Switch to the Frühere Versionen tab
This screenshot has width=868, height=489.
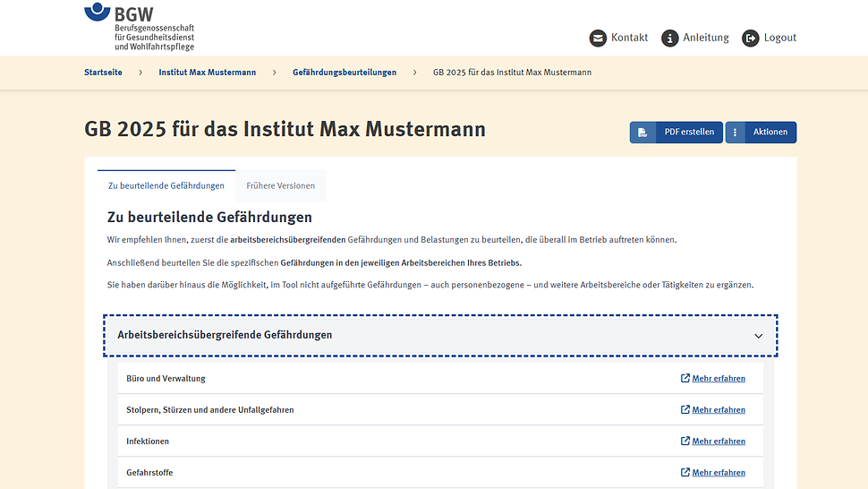coord(280,186)
